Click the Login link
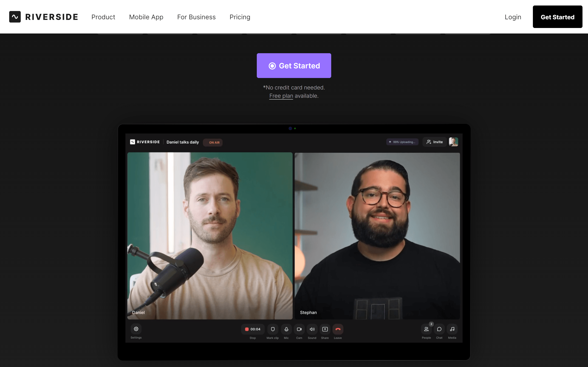The width and height of the screenshot is (588, 367). tap(513, 17)
